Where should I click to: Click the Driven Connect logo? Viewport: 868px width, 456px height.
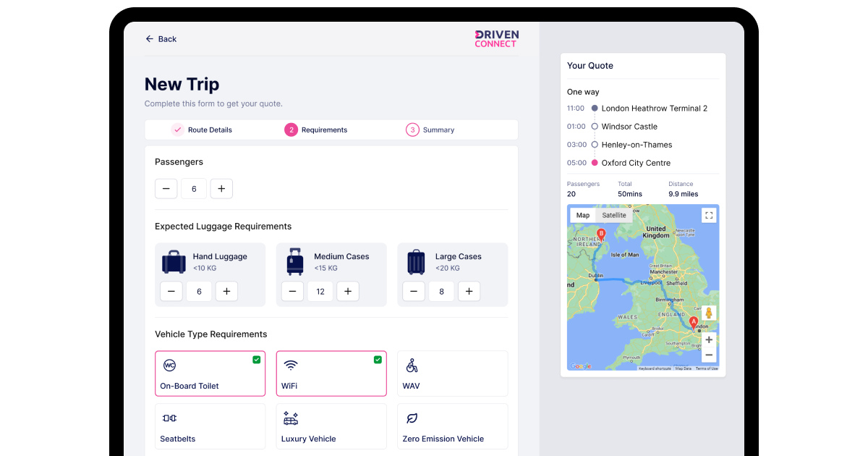coord(496,39)
